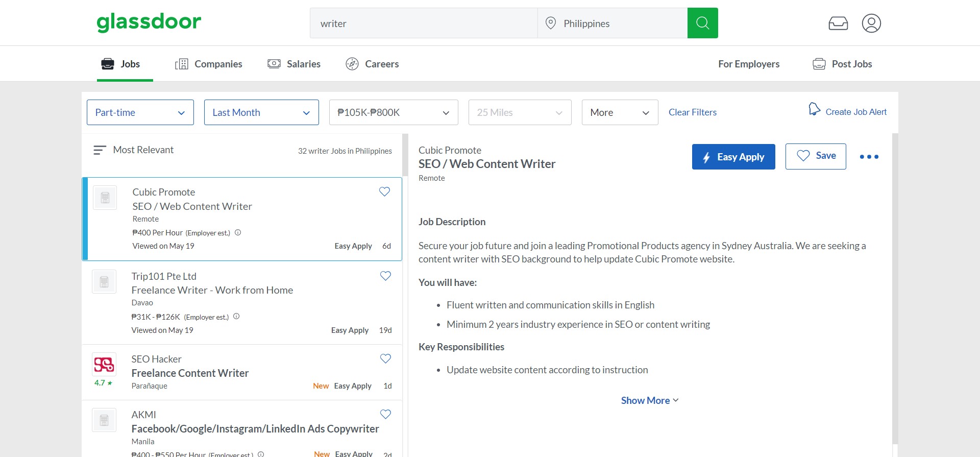
Task: Save the AKMI Ads Copywriter job heart
Action: pyautogui.click(x=385, y=414)
